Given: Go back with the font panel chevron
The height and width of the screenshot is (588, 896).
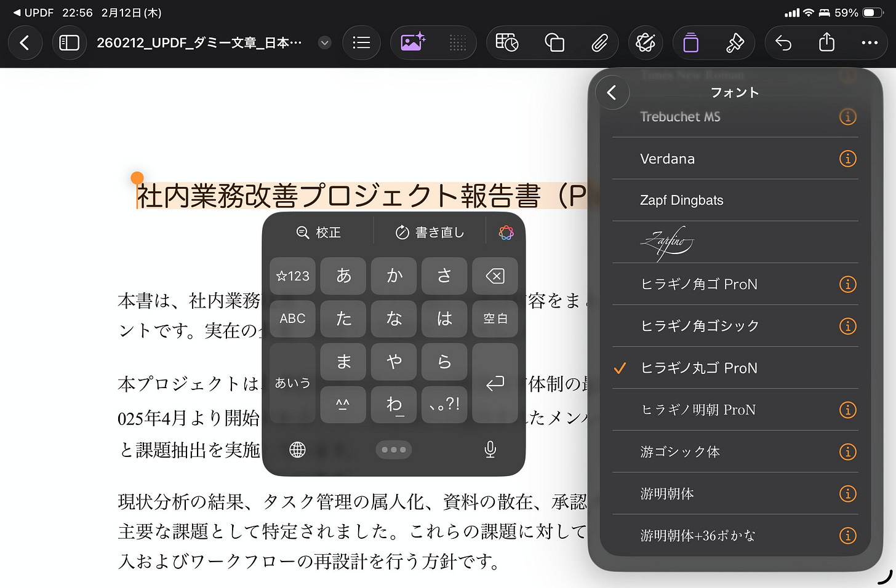Looking at the screenshot, I should (x=612, y=92).
